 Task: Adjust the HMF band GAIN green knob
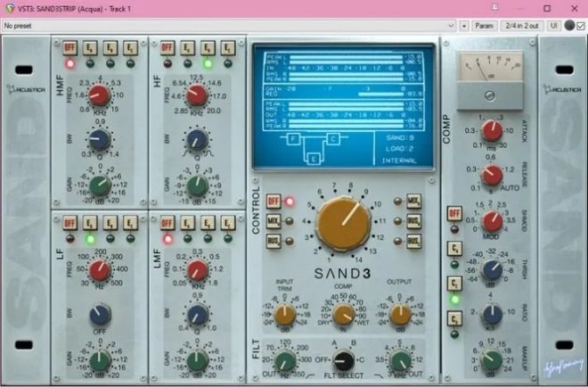coord(100,185)
